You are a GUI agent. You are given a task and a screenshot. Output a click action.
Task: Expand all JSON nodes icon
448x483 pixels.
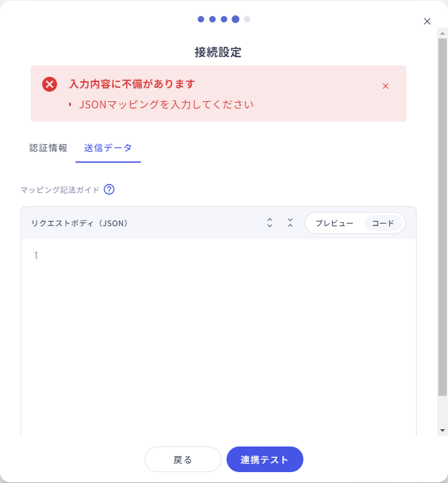point(269,223)
